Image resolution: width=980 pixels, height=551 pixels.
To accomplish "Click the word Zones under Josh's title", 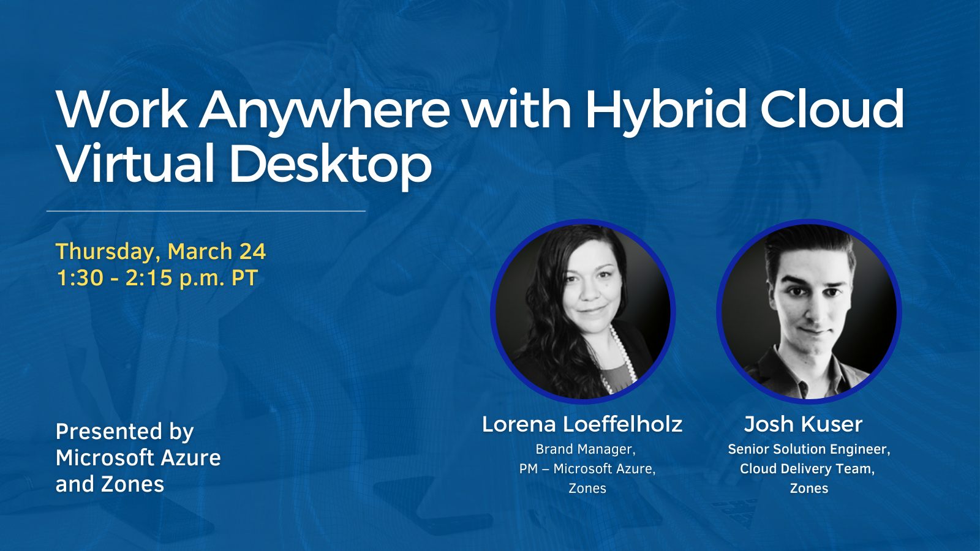I will click(x=809, y=489).
